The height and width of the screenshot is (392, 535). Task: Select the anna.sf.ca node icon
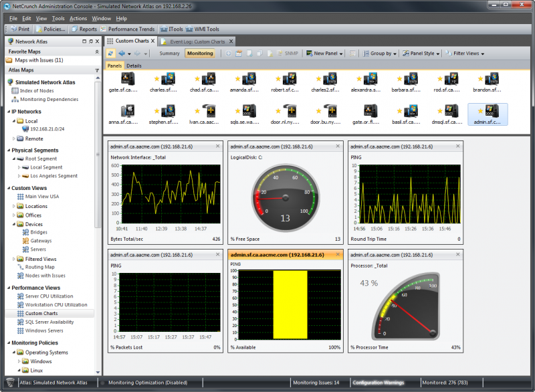[128, 111]
